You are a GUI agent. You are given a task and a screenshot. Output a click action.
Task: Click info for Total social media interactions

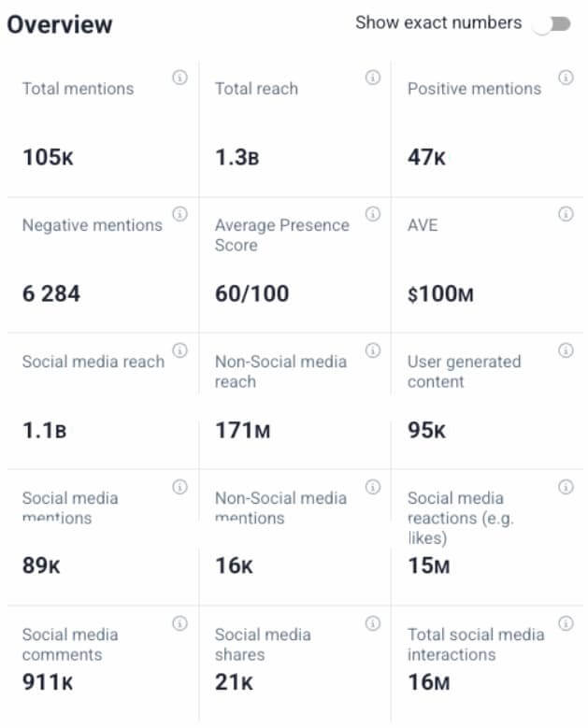(x=566, y=623)
